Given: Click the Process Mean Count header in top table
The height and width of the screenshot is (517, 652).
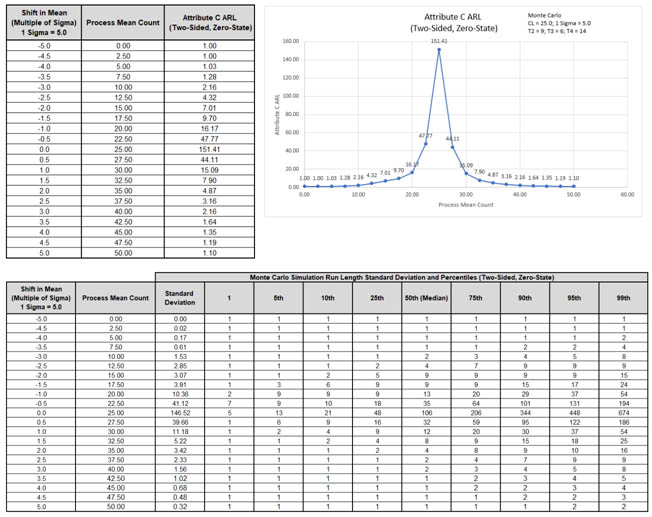Looking at the screenshot, I should point(123,20).
